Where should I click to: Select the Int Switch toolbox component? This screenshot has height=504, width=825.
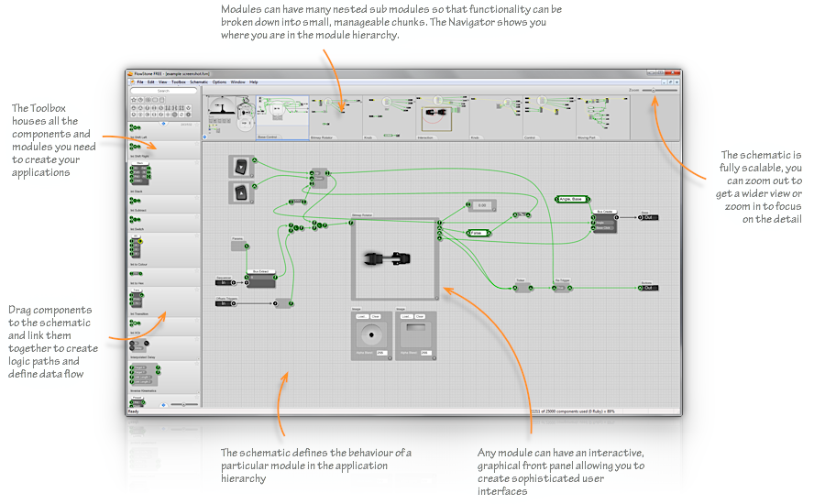tap(164, 223)
